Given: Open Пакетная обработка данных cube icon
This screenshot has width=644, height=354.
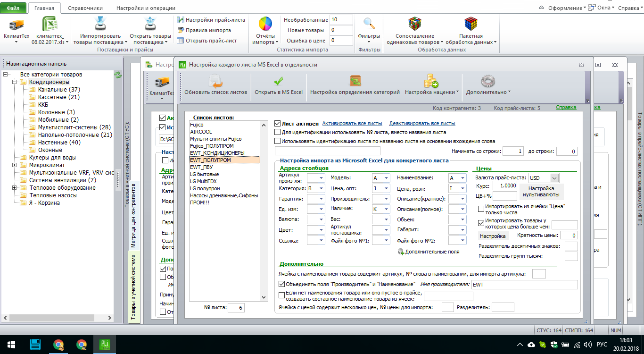Looking at the screenshot, I should tap(471, 24).
